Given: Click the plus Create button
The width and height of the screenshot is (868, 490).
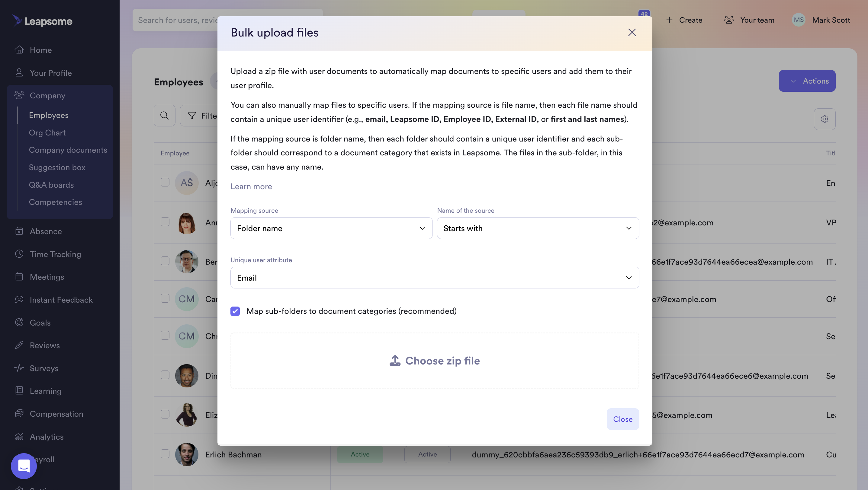Looking at the screenshot, I should [684, 20].
